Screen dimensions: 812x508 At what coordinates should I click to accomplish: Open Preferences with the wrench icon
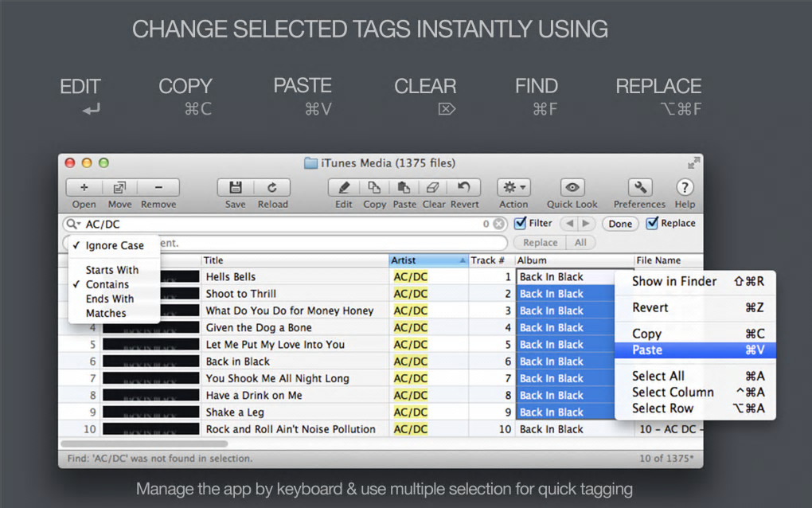(640, 187)
